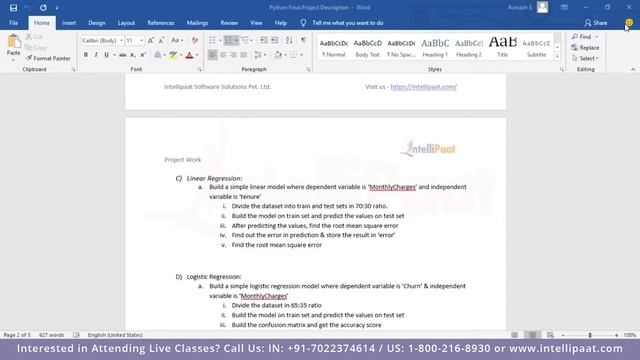Apply the Heading 1 style
This screenshot has height=360, width=640.
point(435,47)
